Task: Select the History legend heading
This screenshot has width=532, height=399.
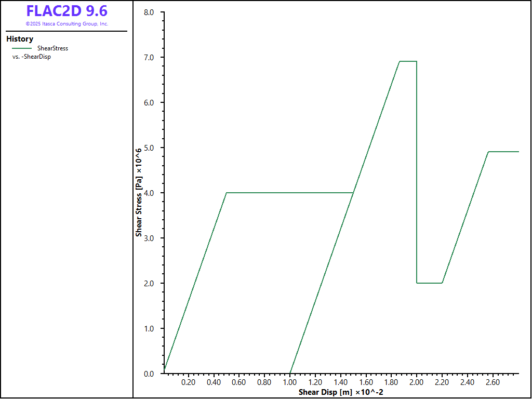Action: (20, 39)
